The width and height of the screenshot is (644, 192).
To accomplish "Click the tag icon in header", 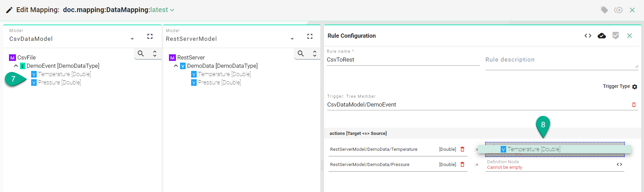I will click(x=604, y=10).
